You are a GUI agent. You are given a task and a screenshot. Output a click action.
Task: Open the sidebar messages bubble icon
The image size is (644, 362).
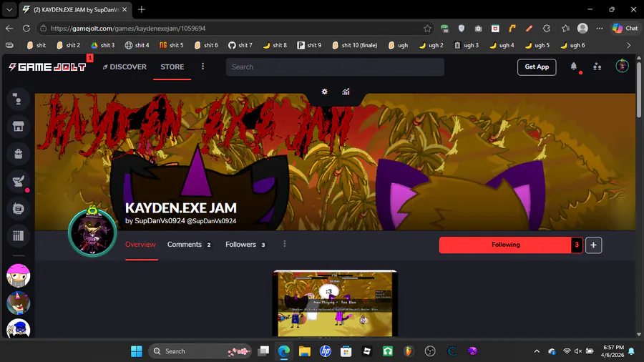point(18,208)
